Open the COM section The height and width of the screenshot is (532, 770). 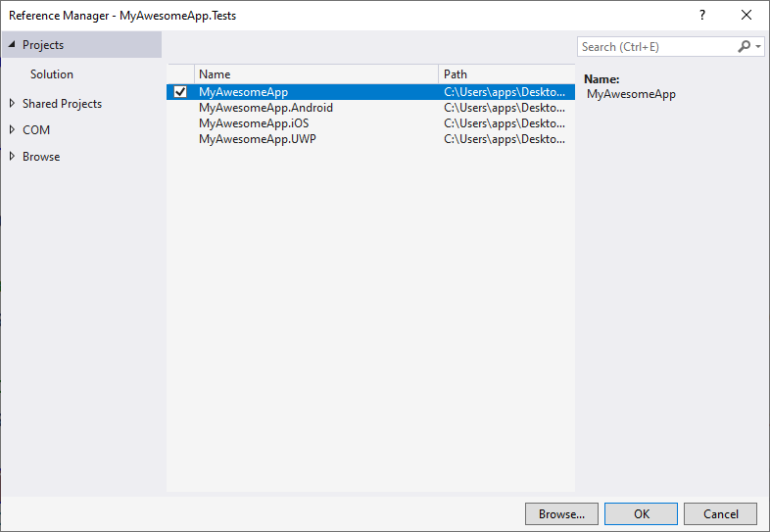[36, 130]
